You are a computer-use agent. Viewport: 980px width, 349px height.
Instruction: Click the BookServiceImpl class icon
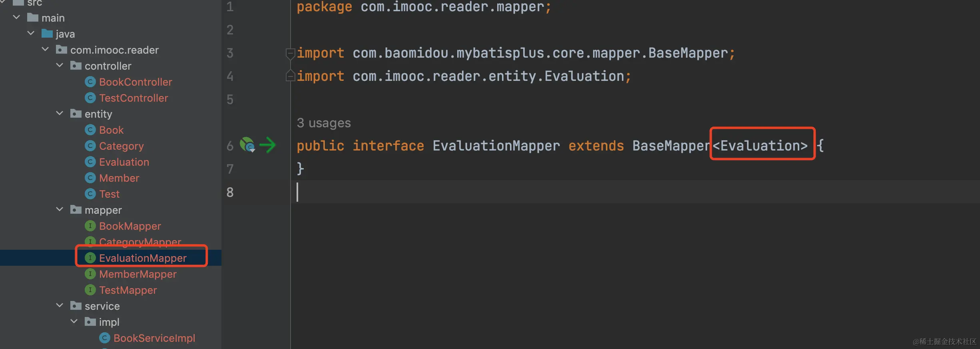[105, 338]
